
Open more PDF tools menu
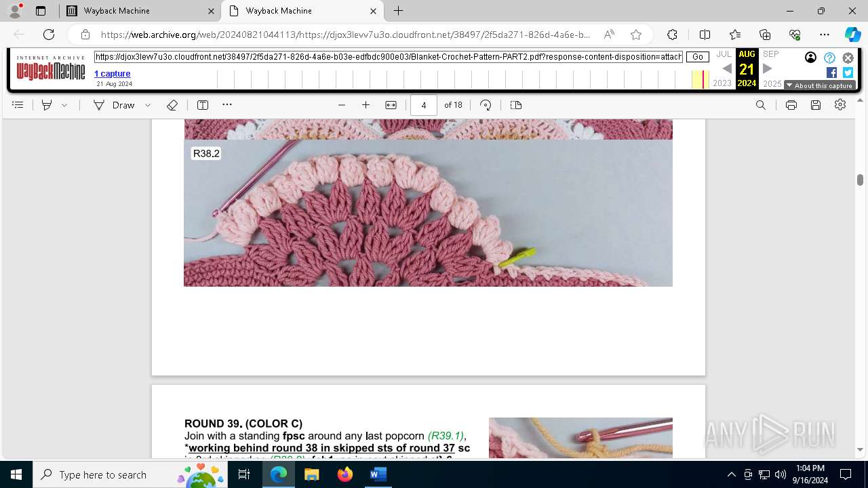click(227, 104)
